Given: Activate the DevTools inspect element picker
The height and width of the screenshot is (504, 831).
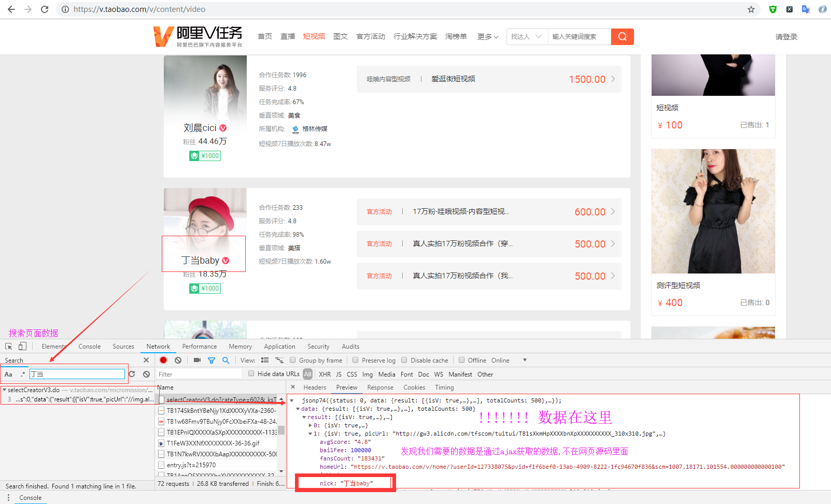Looking at the screenshot, I should pos(9,347).
